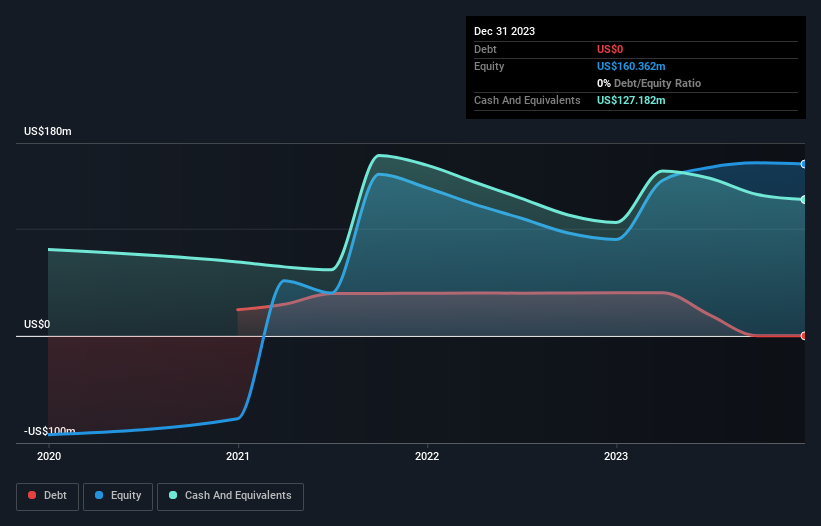821x526 pixels.
Task: Click the red US$0 debt value
Action: pyautogui.click(x=610, y=49)
